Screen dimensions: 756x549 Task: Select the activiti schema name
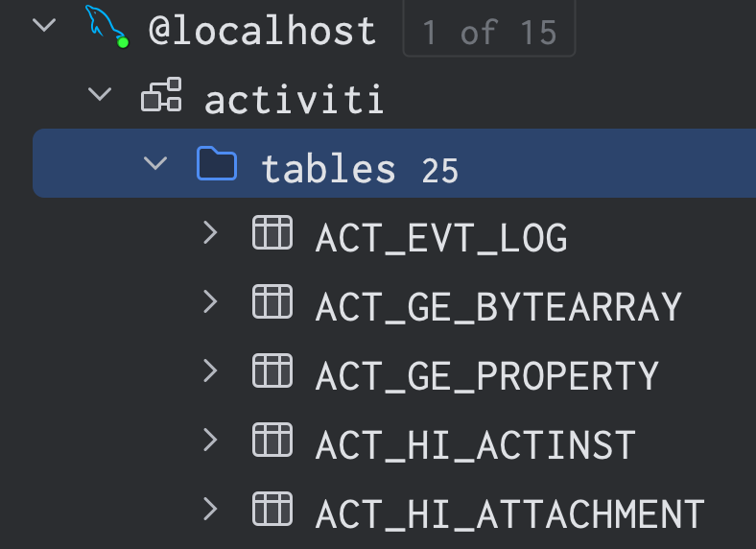[295, 99]
